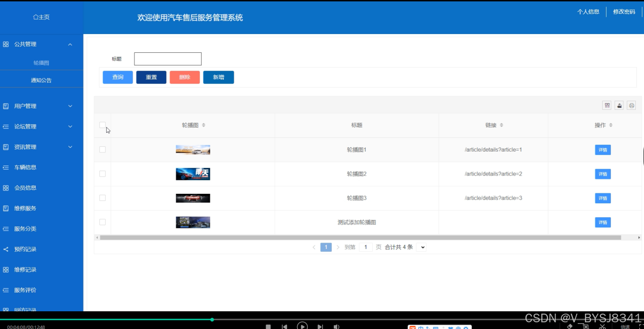This screenshot has width=644, height=329.
Task: Select 轮播图 submenu item
Action: pos(41,63)
